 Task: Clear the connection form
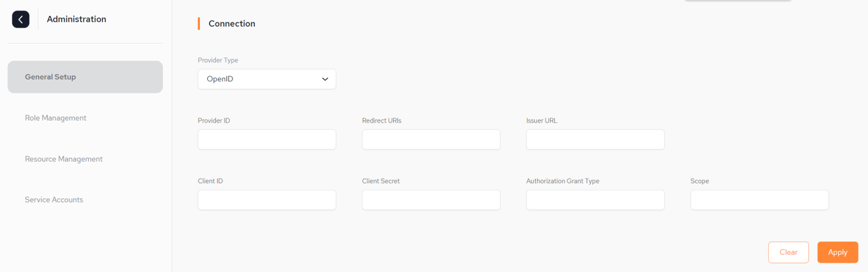click(x=789, y=252)
